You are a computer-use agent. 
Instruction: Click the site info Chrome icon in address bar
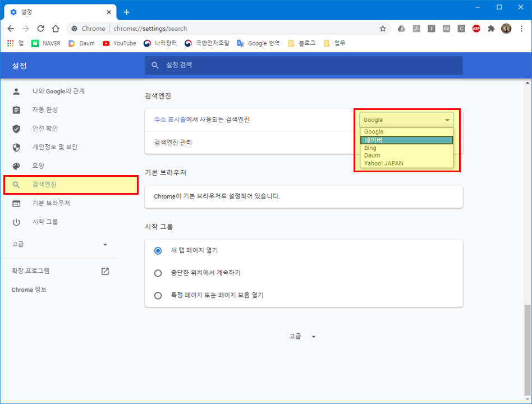click(x=74, y=29)
